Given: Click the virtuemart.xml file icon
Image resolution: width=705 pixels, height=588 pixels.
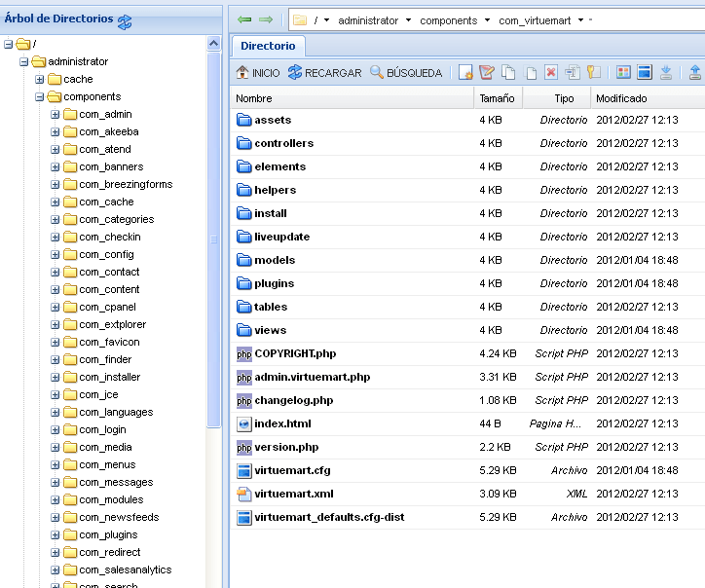Looking at the screenshot, I should point(244,494).
